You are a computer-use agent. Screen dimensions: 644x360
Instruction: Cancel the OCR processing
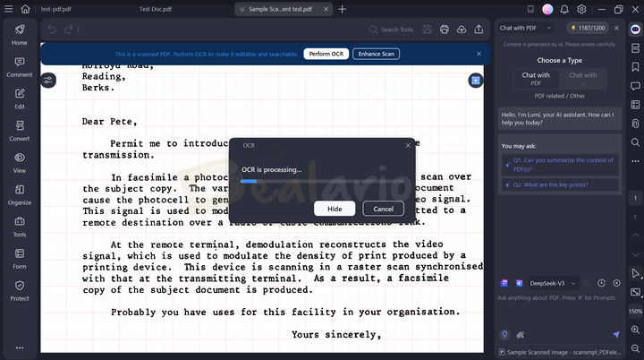click(383, 209)
